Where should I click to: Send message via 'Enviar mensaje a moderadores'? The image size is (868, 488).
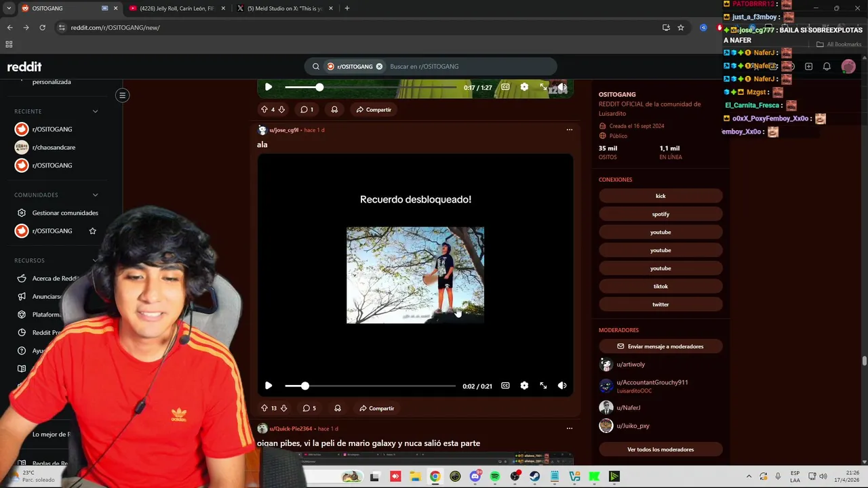pyautogui.click(x=660, y=346)
